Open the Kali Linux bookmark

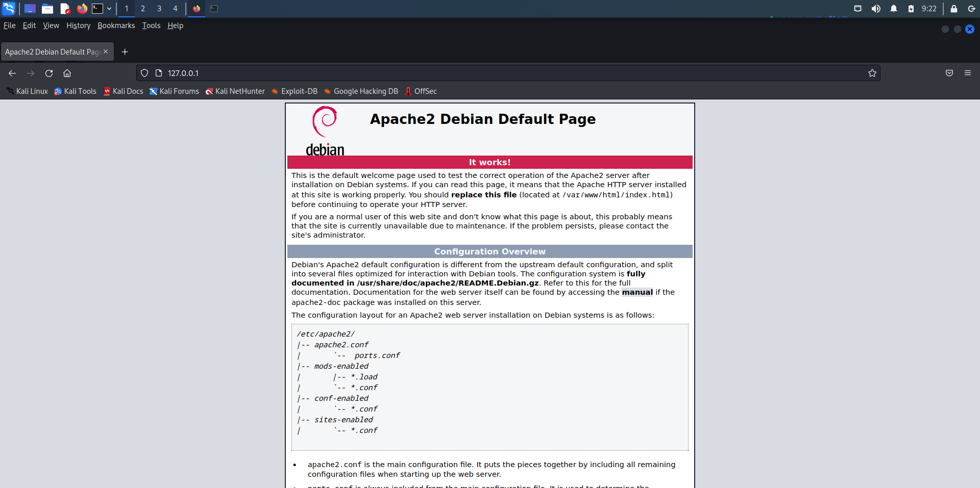[27, 91]
